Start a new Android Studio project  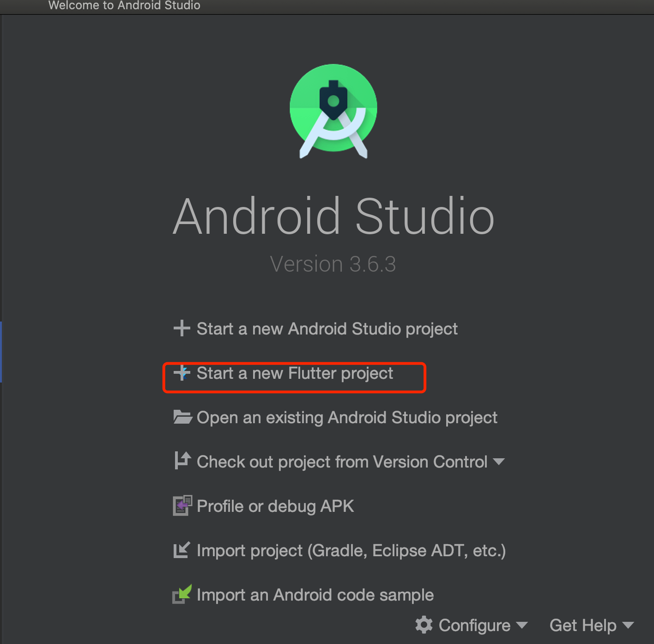pos(327,329)
